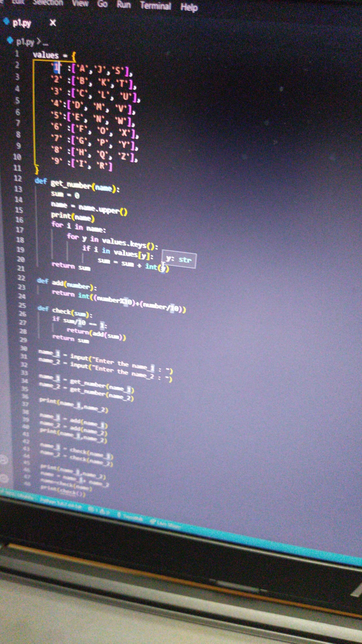Open the Terminal menu
The image size is (362, 644).
[156, 6]
